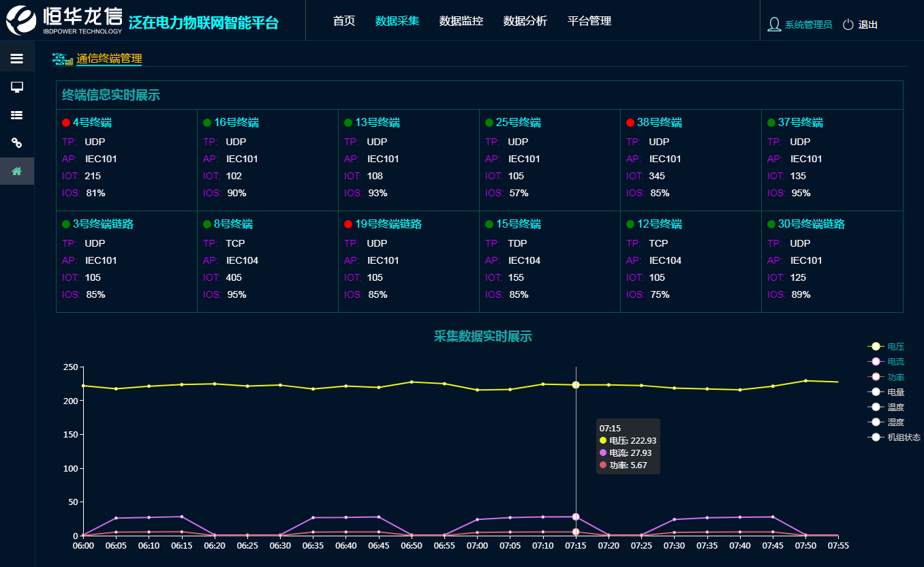The image size is (924, 567).
Task: Click the list view icon in sidebar
Action: pyautogui.click(x=17, y=114)
